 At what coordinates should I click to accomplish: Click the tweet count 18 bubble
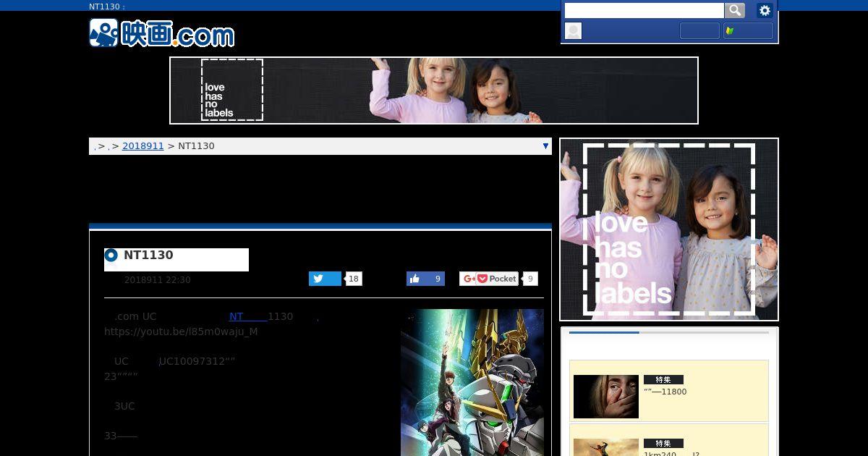click(x=354, y=279)
